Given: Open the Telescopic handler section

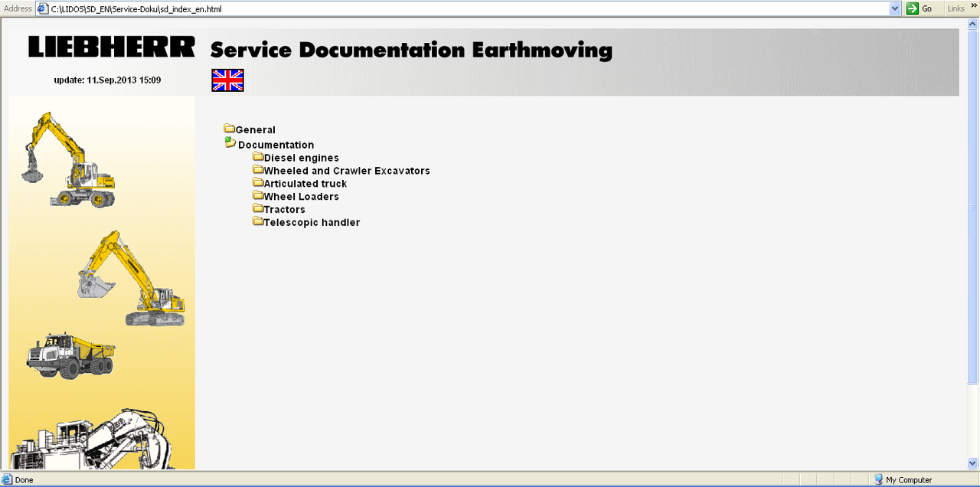Looking at the screenshot, I should [312, 223].
